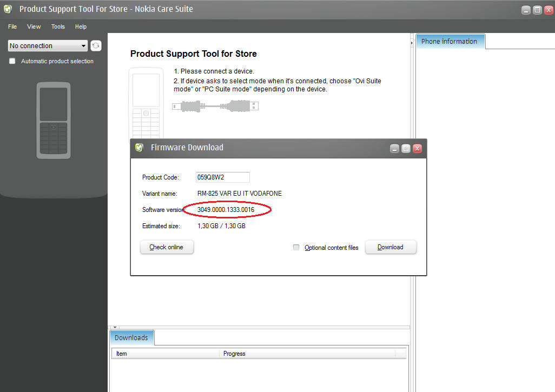Click the Download button

[391, 247]
